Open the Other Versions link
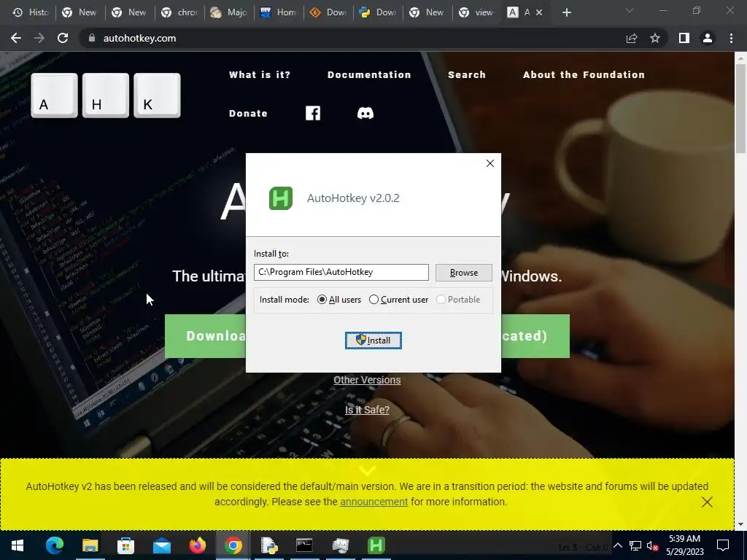 coord(367,380)
